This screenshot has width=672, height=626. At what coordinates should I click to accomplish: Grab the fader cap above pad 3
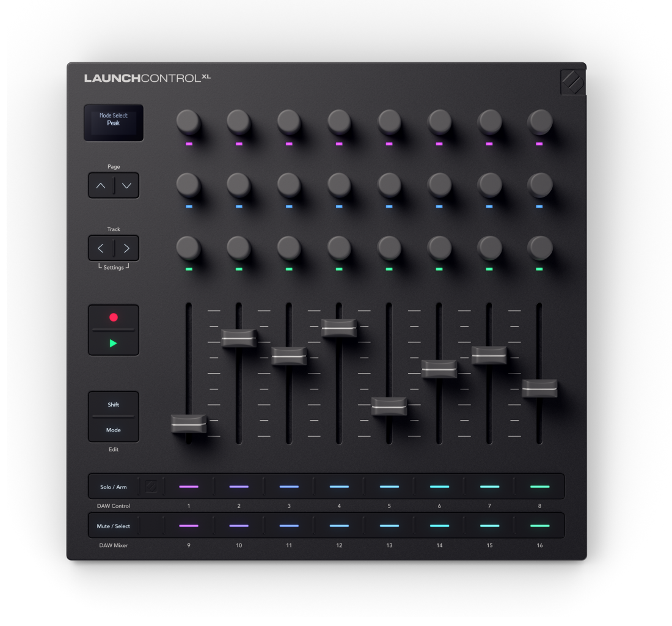pos(290,356)
